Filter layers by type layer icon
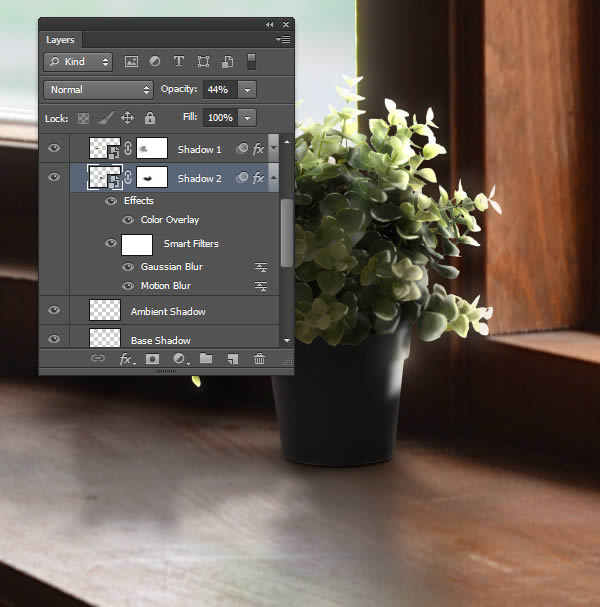 point(178,61)
